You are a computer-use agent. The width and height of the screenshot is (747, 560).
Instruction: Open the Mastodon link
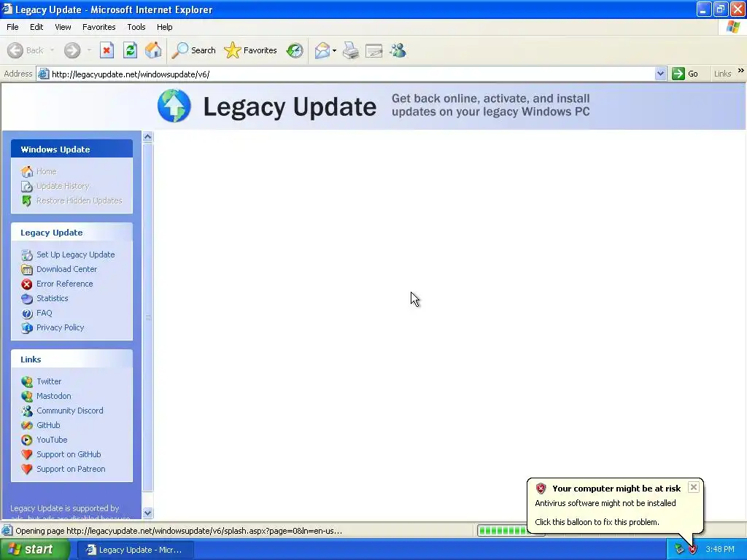tap(54, 396)
